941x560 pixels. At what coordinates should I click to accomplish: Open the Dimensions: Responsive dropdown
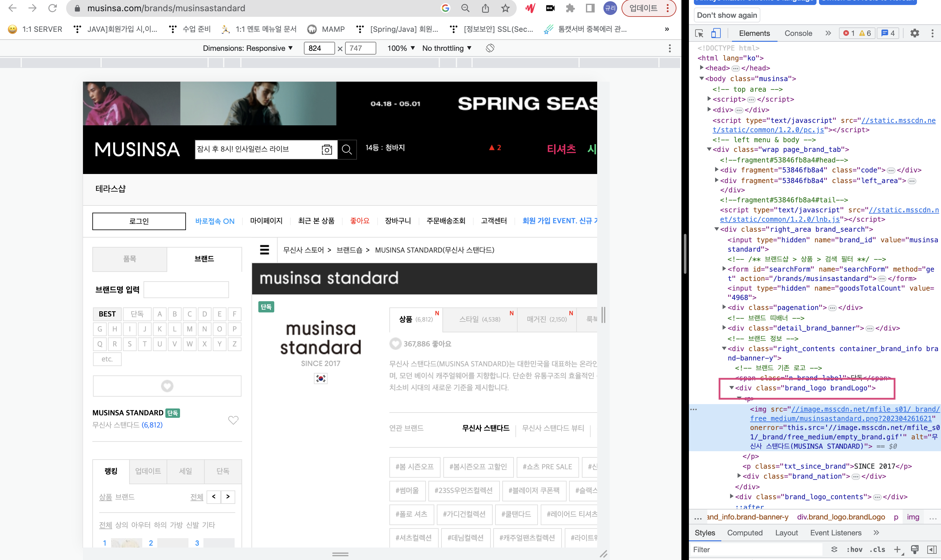248,48
